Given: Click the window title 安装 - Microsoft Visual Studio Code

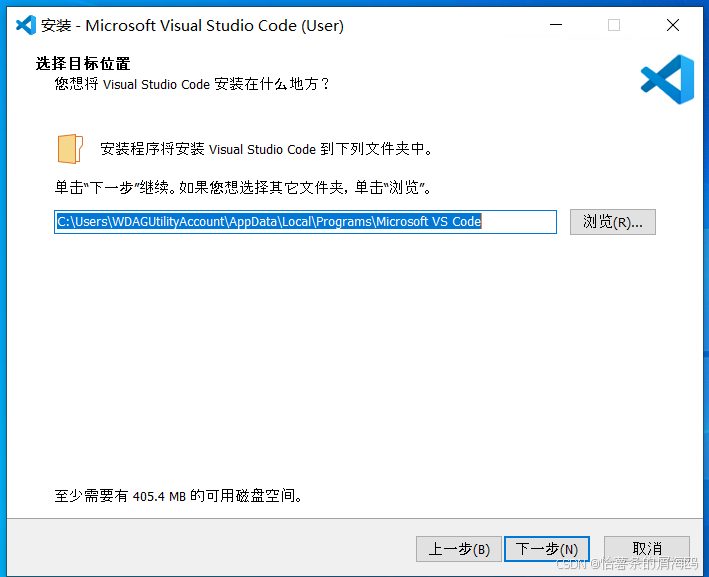Looking at the screenshot, I should [193, 25].
